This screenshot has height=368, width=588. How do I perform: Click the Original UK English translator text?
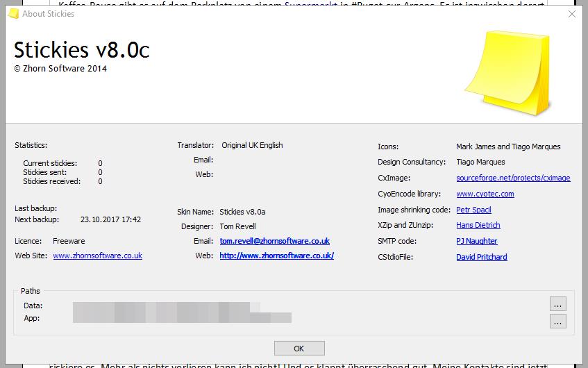[x=252, y=145]
